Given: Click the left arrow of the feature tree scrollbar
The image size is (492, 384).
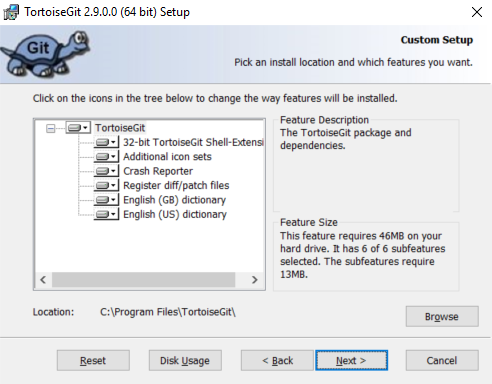Looking at the screenshot, I should 43,280.
